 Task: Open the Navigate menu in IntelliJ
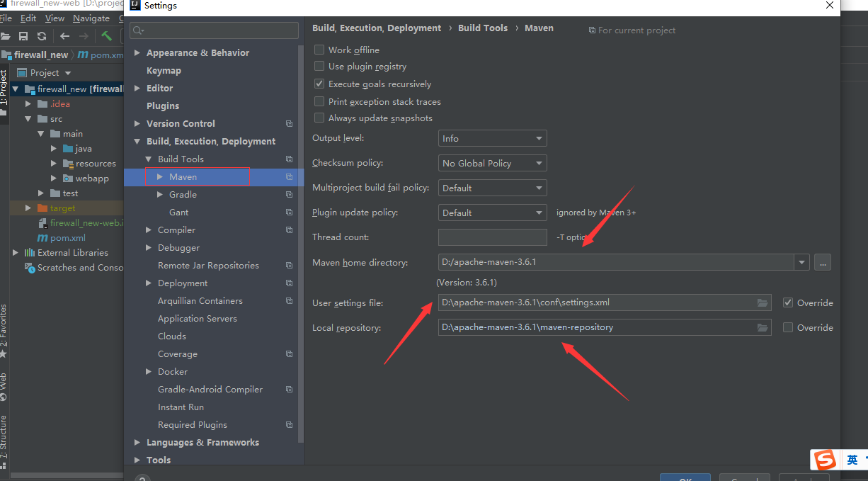click(x=91, y=18)
